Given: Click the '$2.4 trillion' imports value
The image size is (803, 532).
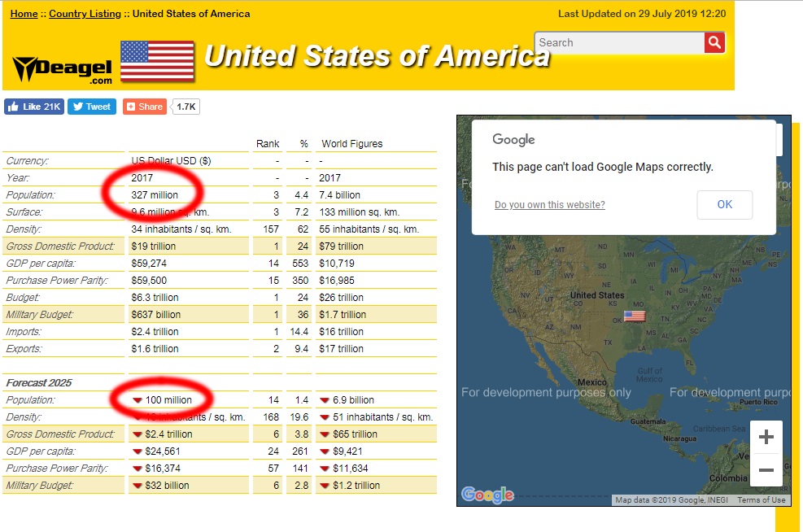Looking at the screenshot, I should [155, 332].
